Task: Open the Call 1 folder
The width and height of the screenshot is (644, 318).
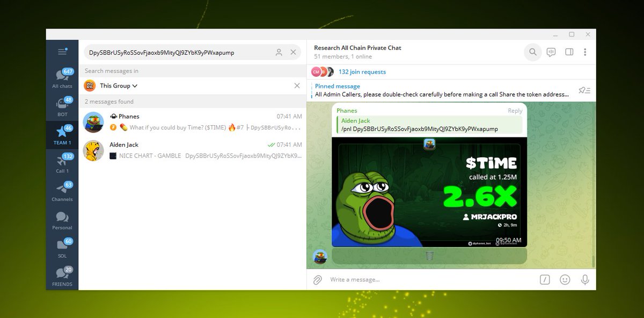Action: [x=62, y=164]
